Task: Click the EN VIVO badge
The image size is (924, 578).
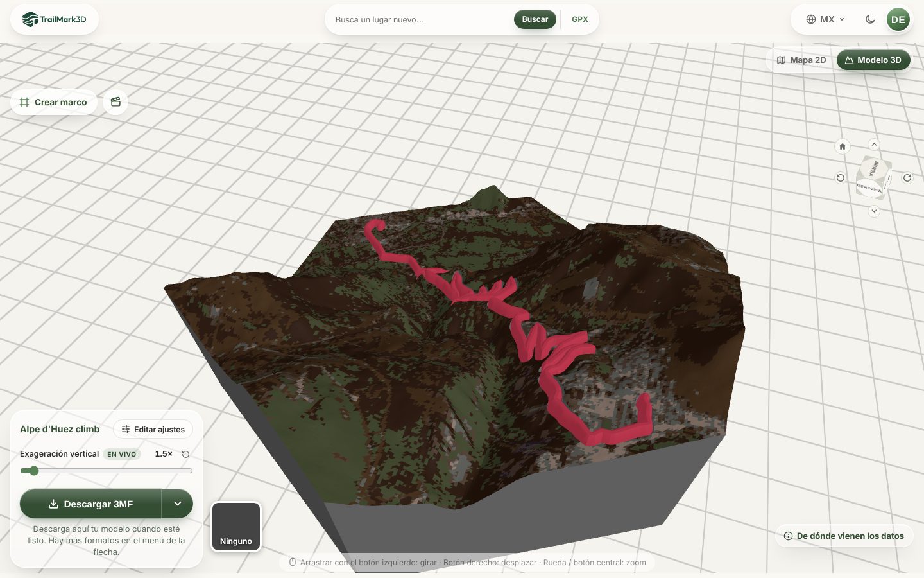Action: (x=121, y=454)
